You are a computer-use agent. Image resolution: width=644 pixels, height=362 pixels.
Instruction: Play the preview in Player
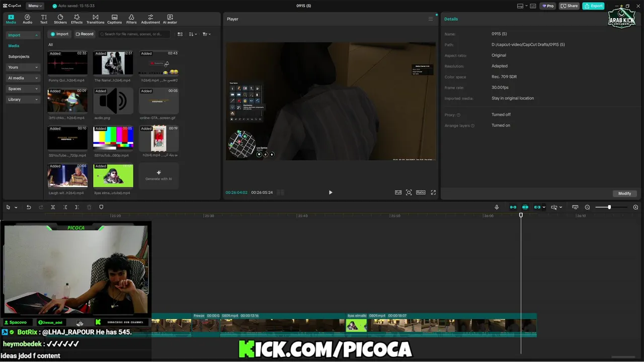coord(331,193)
